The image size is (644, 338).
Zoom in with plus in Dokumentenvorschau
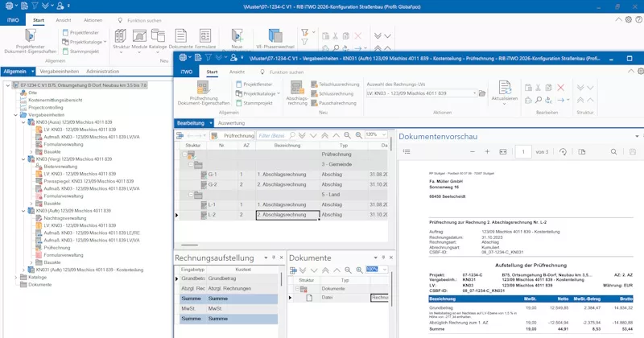pyautogui.click(x=487, y=151)
